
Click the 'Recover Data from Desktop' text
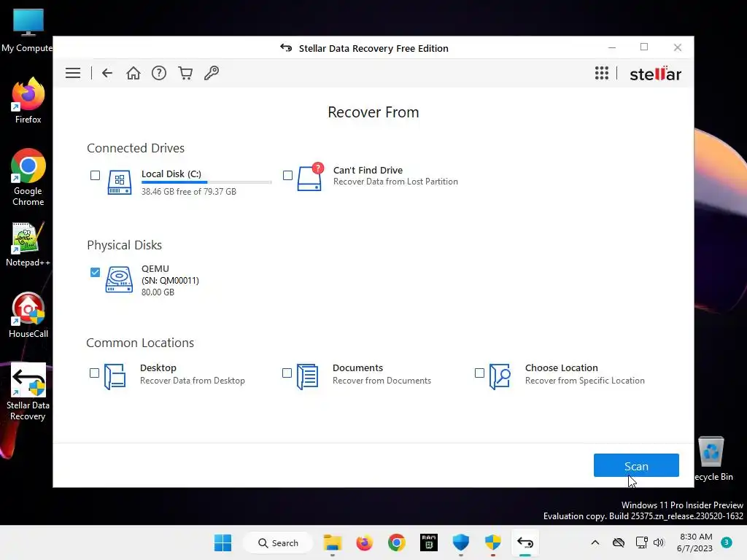[x=193, y=381]
